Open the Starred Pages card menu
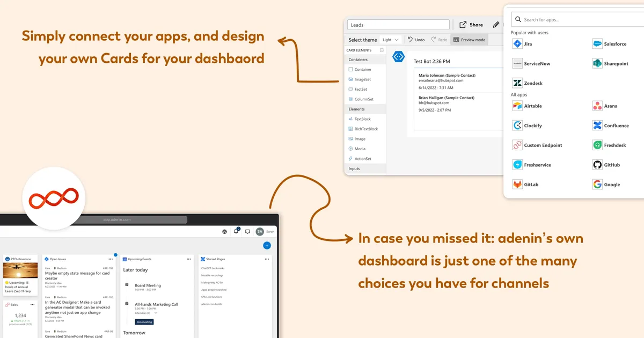This screenshot has width=644, height=338. point(267,259)
